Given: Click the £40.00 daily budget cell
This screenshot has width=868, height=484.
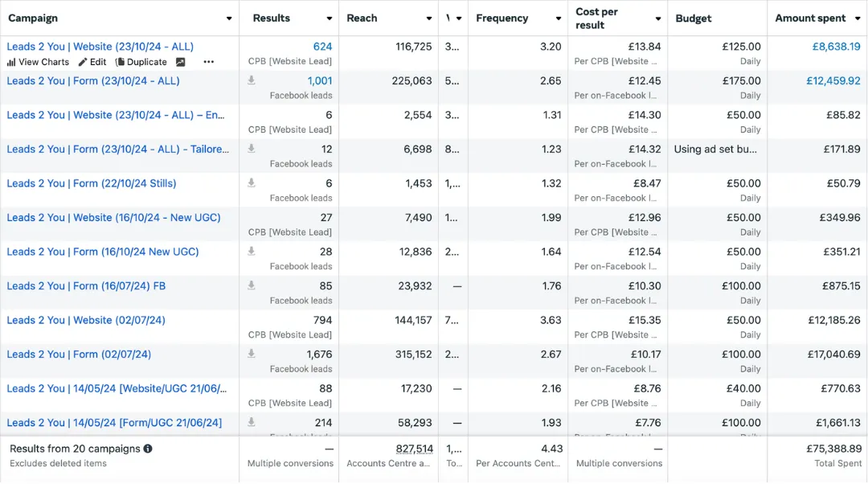Looking at the screenshot, I should (743, 389).
